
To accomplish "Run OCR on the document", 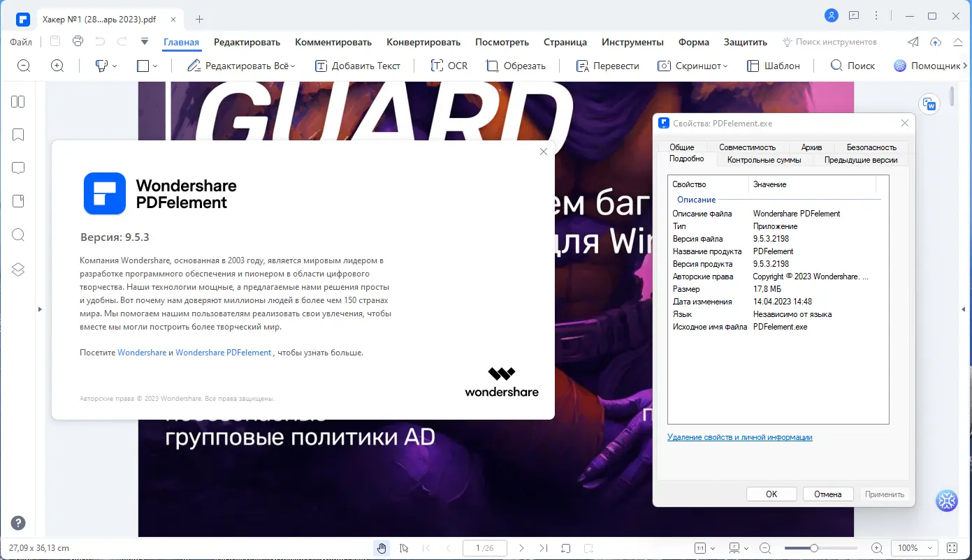I will click(449, 65).
